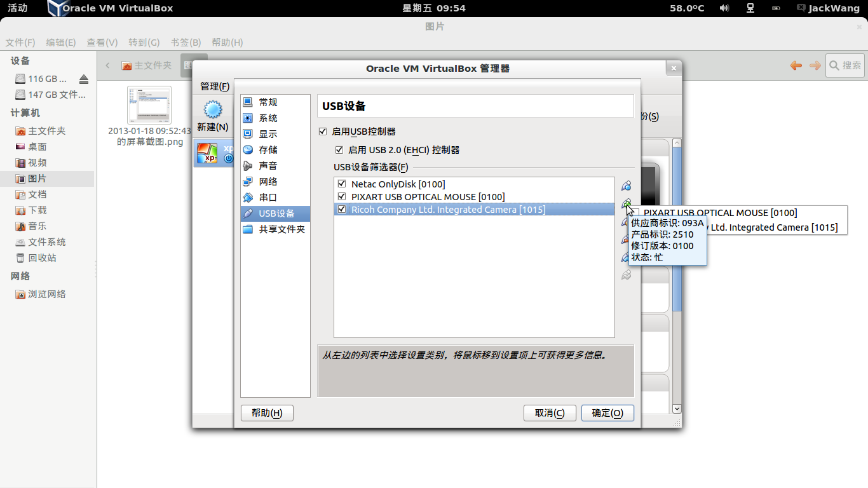Open the 文件(F) menu in Files

(20, 43)
